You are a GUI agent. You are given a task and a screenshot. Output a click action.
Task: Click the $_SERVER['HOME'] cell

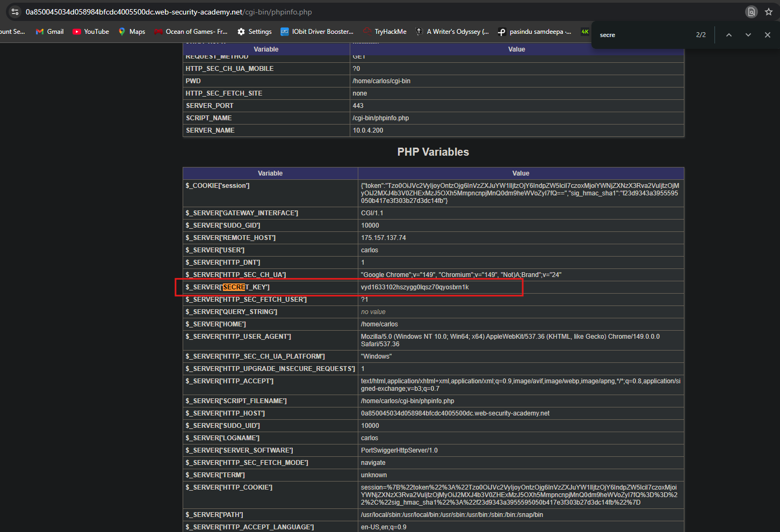pos(270,324)
